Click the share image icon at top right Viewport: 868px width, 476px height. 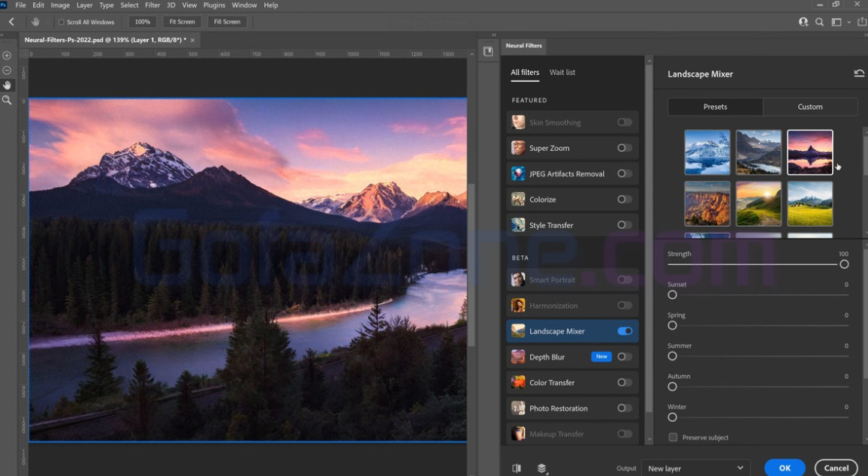pos(860,22)
